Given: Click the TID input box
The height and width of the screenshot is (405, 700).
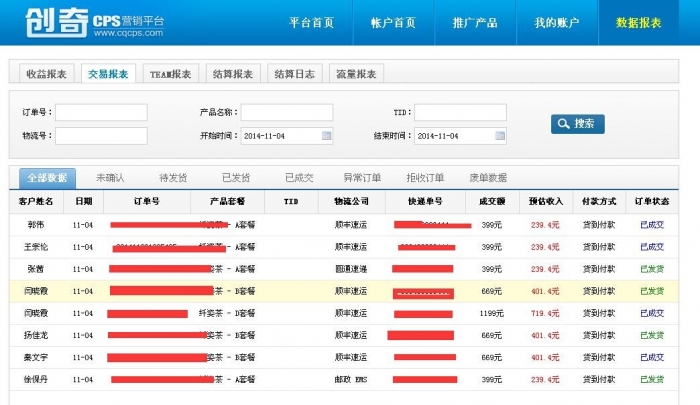Looking at the screenshot, I should click(x=460, y=113).
